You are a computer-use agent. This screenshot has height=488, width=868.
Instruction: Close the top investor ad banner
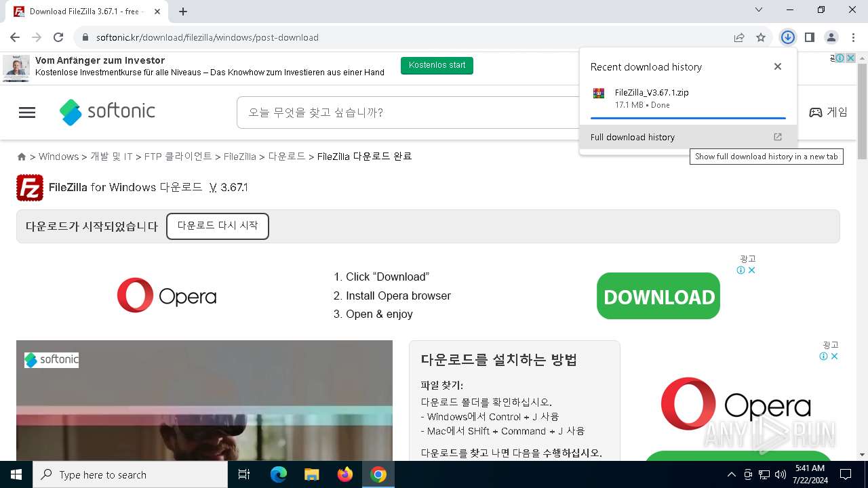pyautogui.click(x=850, y=58)
